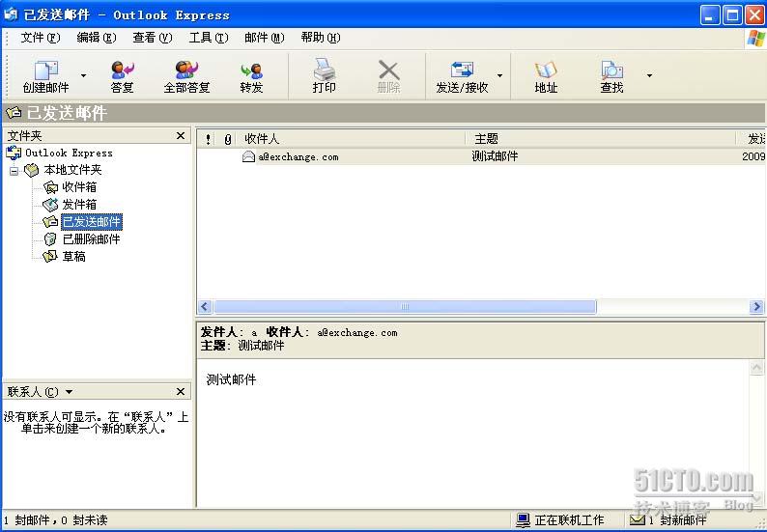Click the 转发 (Forward) toolbar icon

[x=251, y=77]
